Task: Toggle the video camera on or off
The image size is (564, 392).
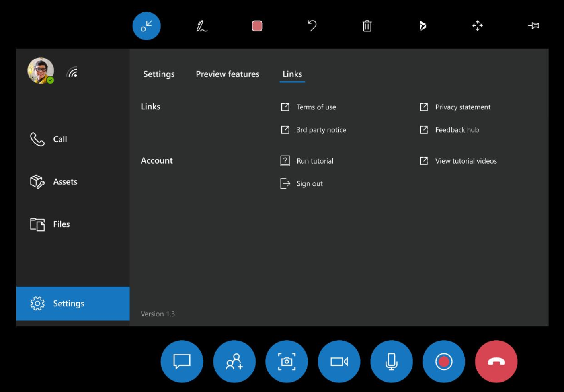Action: 339,361
